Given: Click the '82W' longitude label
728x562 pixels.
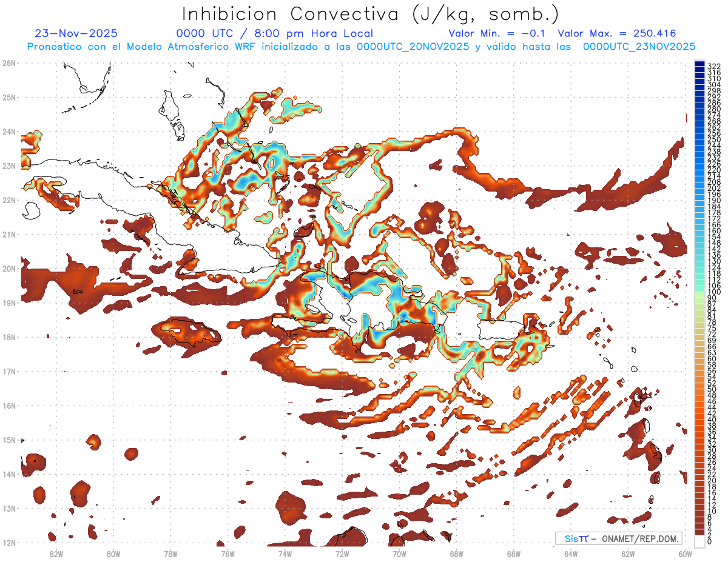Looking at the screenshot, I should click(56, 554).
